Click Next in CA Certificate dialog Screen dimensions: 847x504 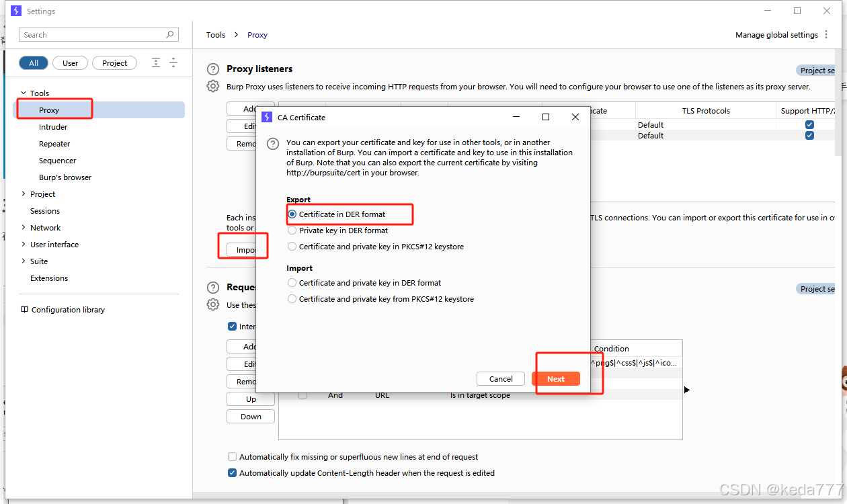coord(556,379)
